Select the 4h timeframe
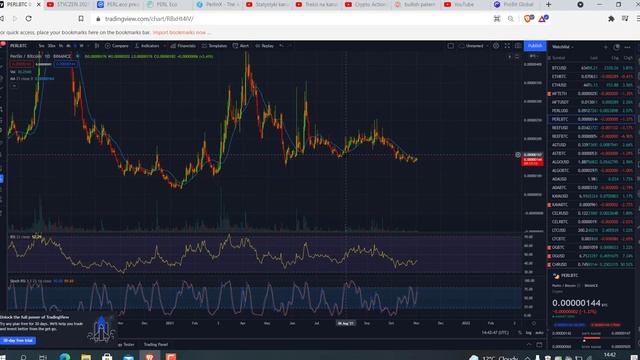Image resolution: width=640 pixels, height=360 pixels. click(x=68, y=46)
